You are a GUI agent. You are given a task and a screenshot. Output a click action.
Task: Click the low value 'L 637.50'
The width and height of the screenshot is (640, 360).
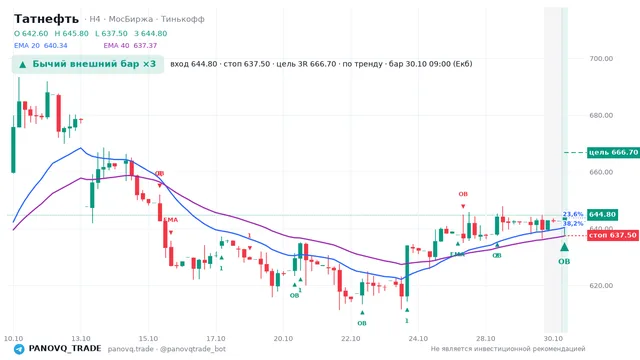[111, 33]
